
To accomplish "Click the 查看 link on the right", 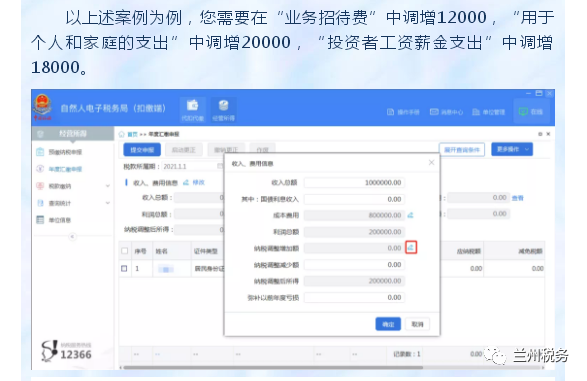I will (518, 198).
